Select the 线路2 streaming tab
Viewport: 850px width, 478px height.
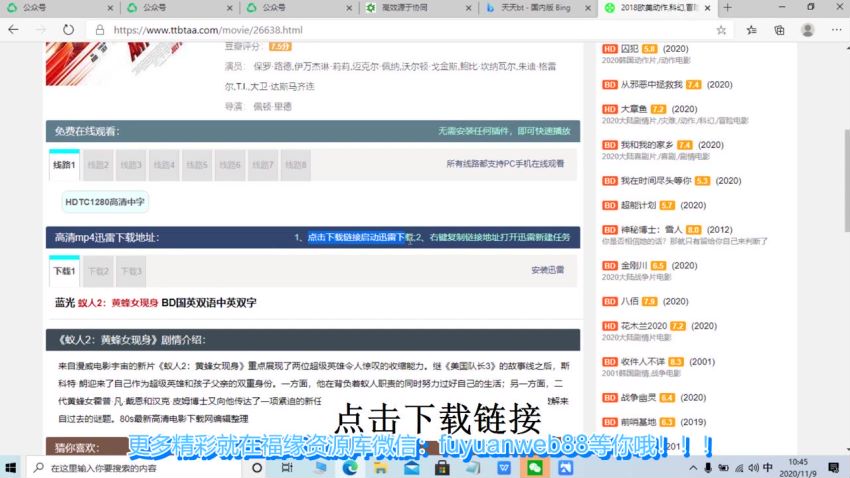click(x=98, y=165)
